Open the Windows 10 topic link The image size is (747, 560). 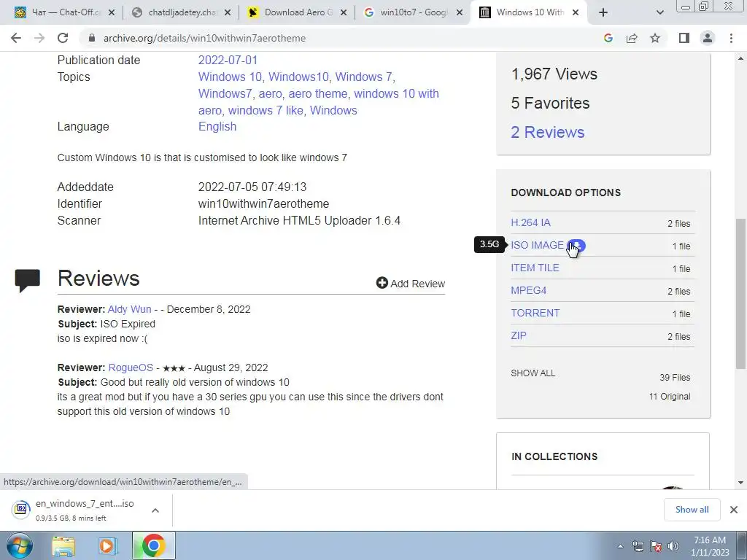tap(230, 77)
